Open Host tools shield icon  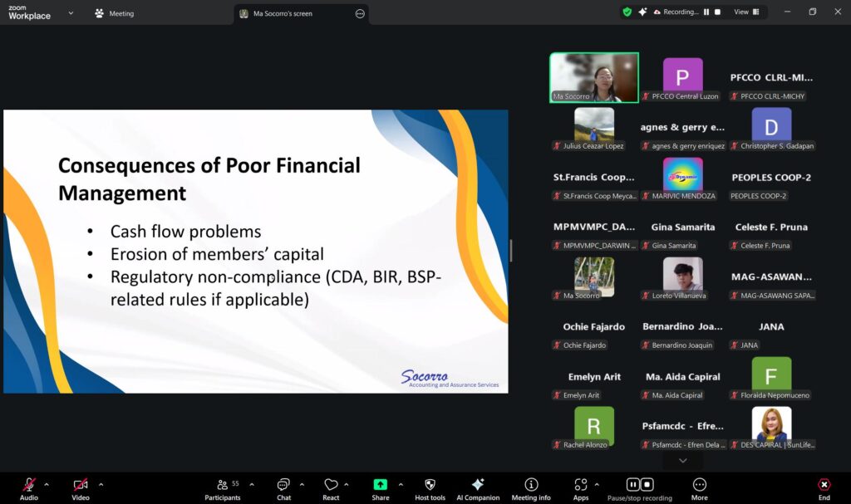pos(430,485)
